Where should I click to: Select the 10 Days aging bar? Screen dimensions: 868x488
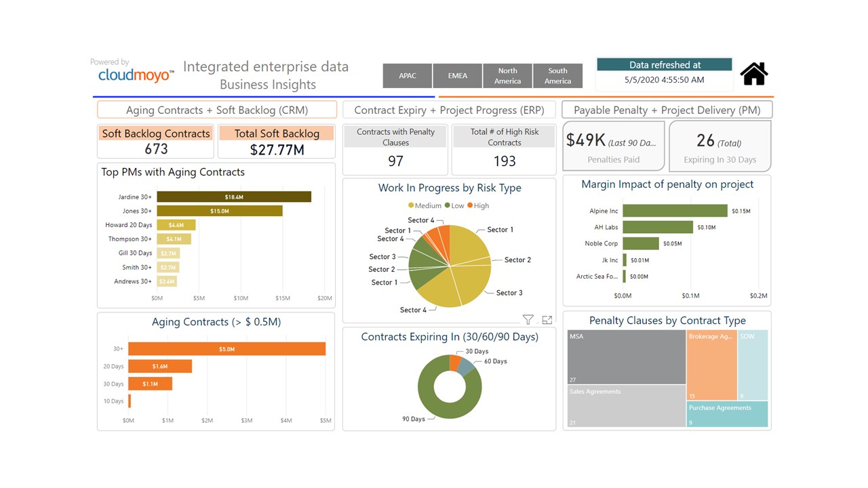coord(130,401)
